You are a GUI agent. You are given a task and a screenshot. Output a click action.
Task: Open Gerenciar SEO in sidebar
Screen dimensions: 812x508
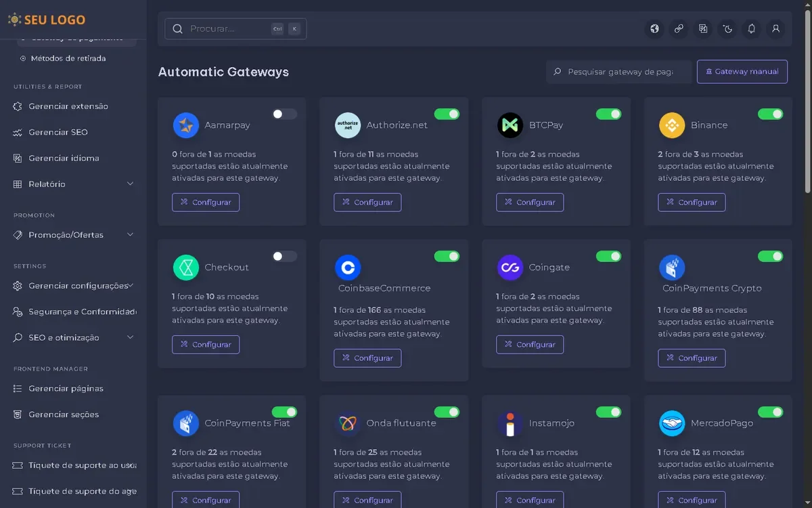point(58,132)
